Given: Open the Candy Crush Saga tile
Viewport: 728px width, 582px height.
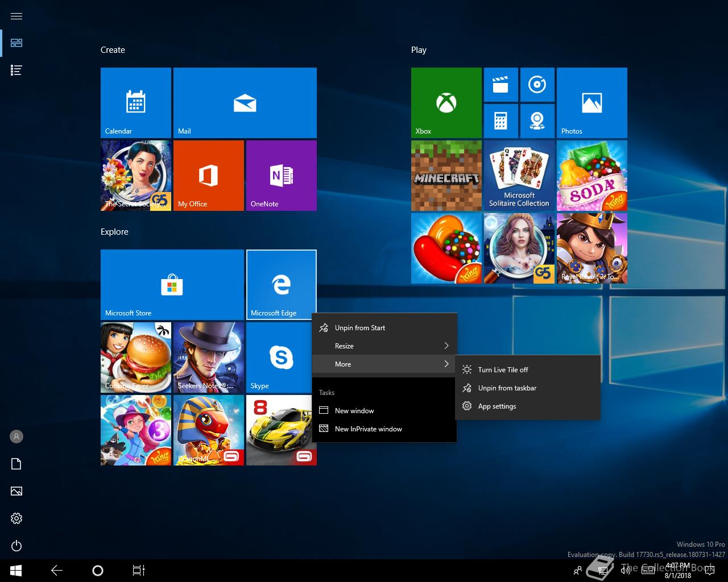Looking at the screenshot, I should point(446,248).
